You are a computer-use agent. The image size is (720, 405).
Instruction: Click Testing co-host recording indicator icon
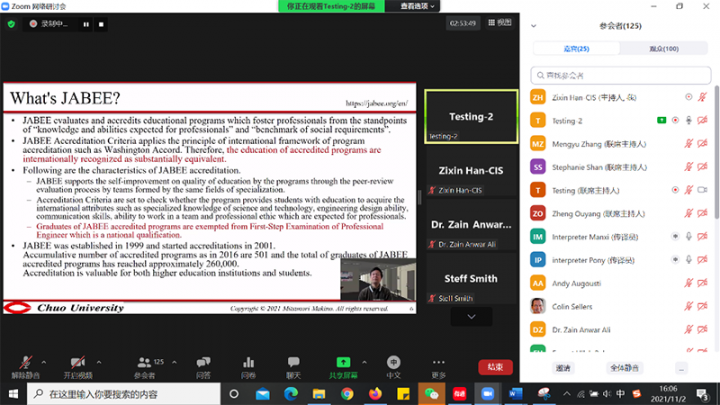[675, 190]
